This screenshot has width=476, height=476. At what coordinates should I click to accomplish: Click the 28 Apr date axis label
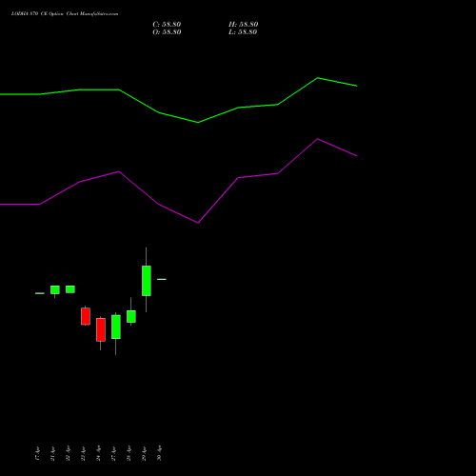[129, 453]
